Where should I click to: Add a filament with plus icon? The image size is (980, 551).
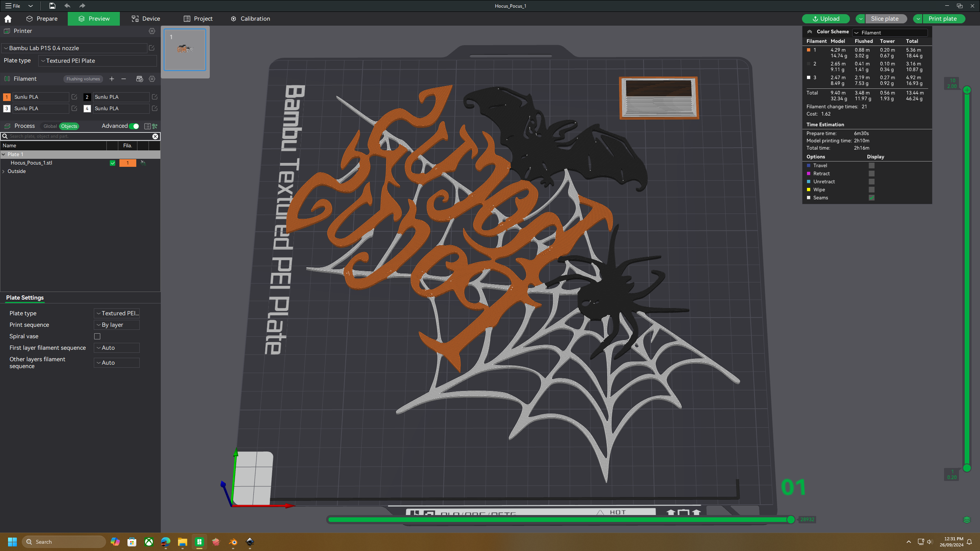click(112, 79)
